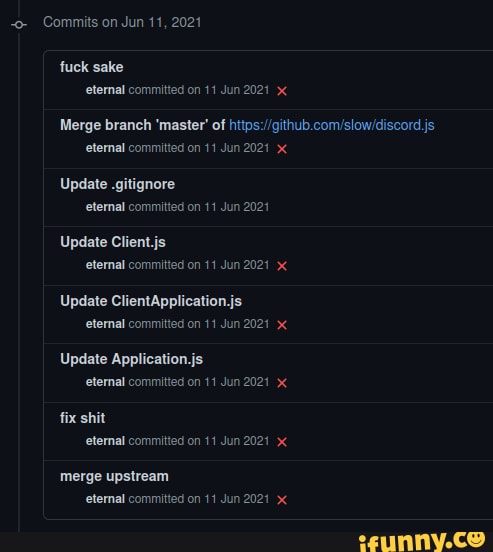Click failed status X on Update Client.js commit

pos(282,266)
